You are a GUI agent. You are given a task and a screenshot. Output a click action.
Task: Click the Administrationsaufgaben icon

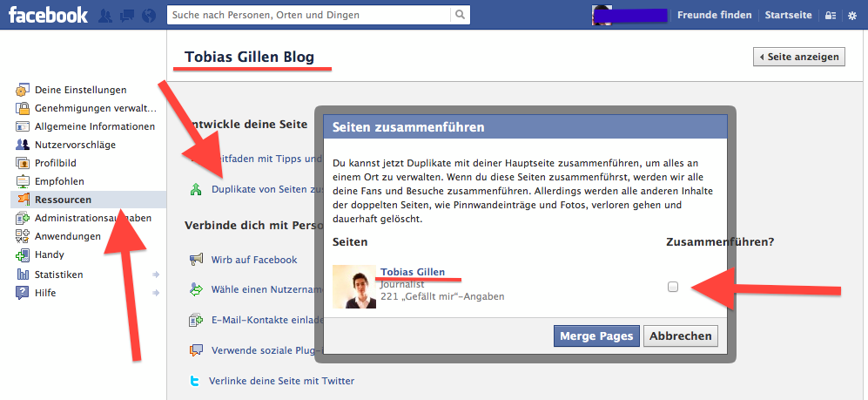[23, 218]
